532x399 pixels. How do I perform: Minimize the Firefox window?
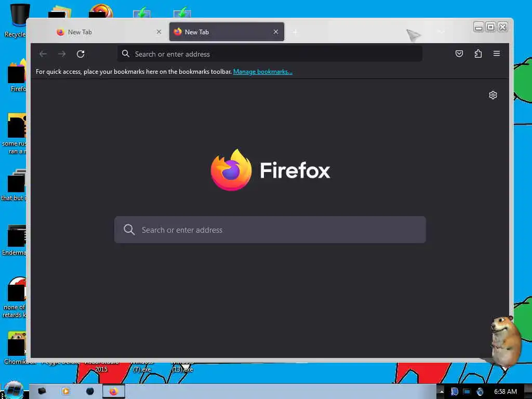coord(478,27)
